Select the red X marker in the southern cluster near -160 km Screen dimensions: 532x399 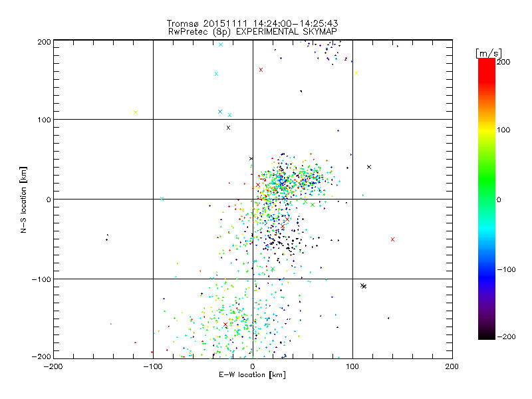225,325
